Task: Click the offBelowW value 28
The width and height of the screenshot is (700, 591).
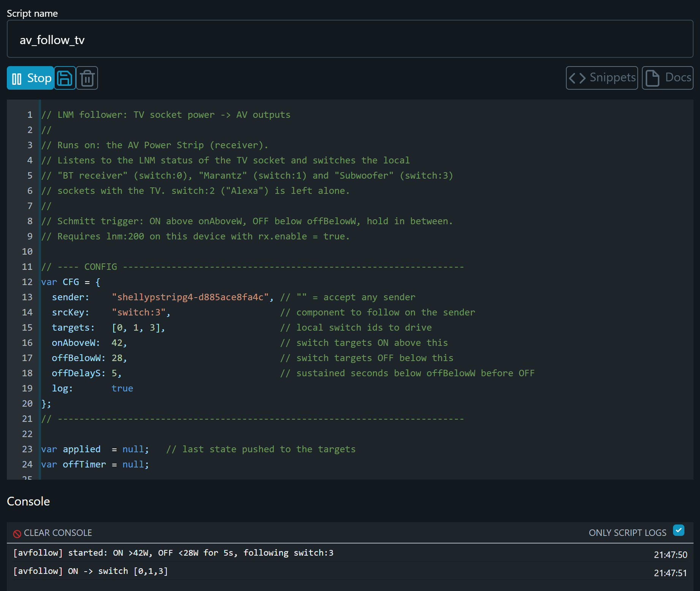Action: (x=117, y=358)
